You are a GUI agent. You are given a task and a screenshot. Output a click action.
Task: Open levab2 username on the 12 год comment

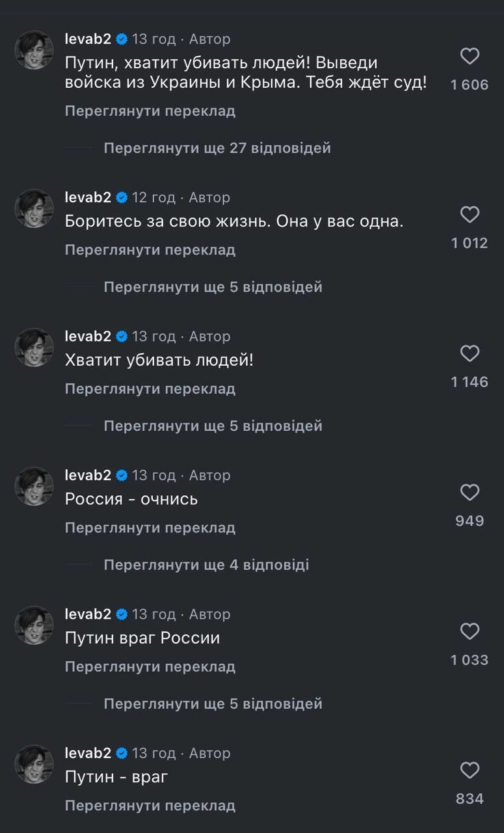pos(88,197)
